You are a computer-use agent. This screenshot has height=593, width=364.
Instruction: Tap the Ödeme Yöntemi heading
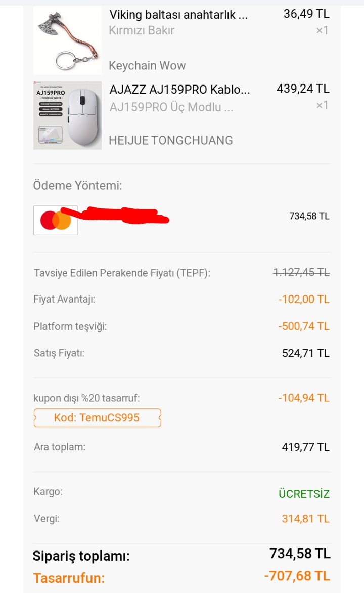click(78, 186)
